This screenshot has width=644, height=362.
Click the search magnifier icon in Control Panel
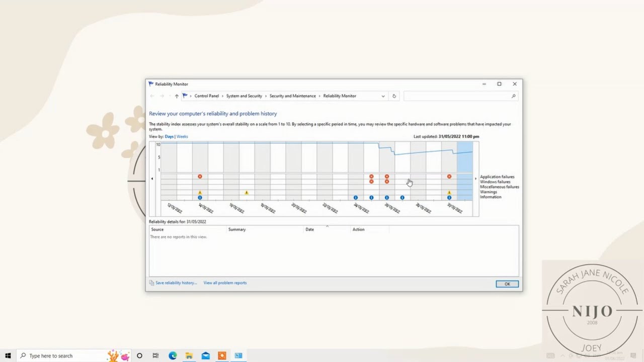click(513, 96)
